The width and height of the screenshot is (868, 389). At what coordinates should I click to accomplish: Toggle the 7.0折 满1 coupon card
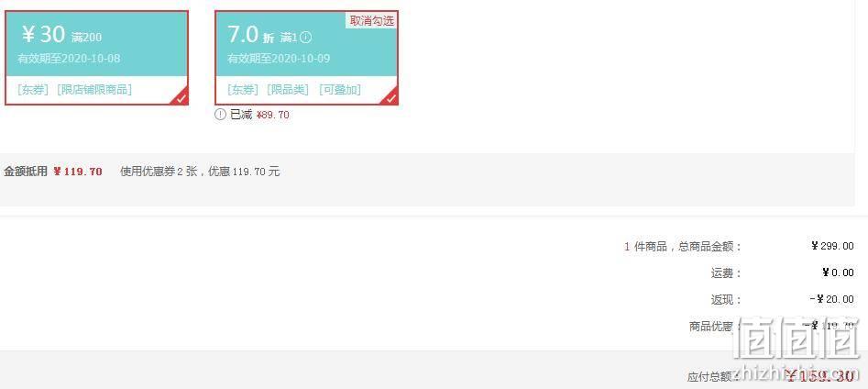[307, 58]
